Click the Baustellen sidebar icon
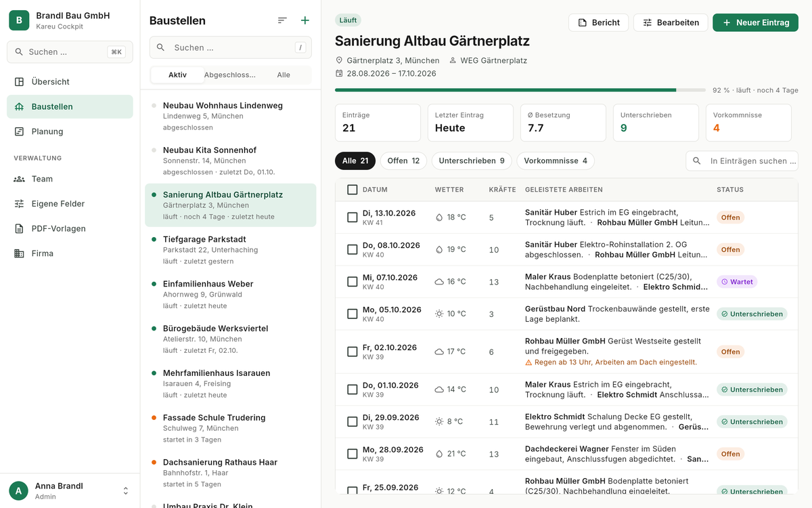This screenshot has width=812, height=508. point(19,107)
